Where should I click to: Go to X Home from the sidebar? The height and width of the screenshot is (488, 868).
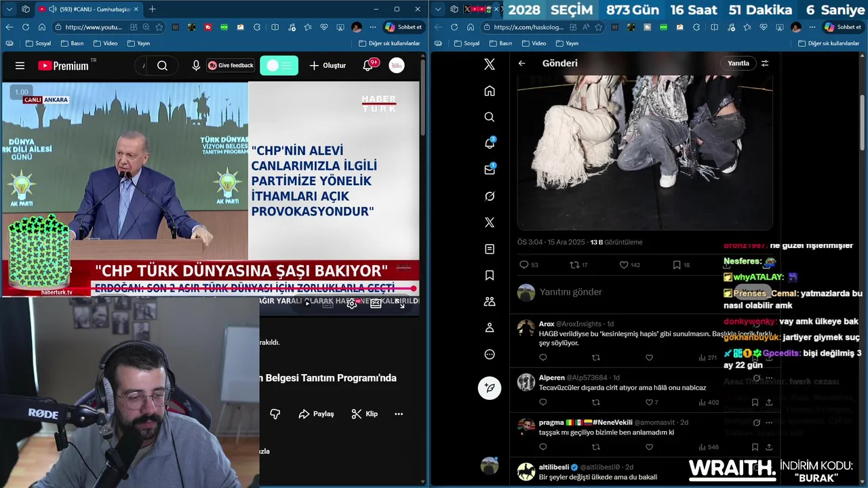pos(489,91)
